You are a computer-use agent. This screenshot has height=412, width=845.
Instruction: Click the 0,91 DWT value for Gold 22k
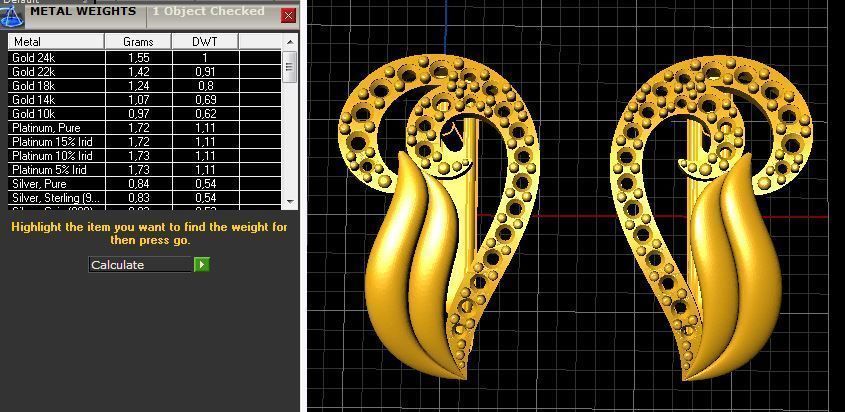(205, 72)
